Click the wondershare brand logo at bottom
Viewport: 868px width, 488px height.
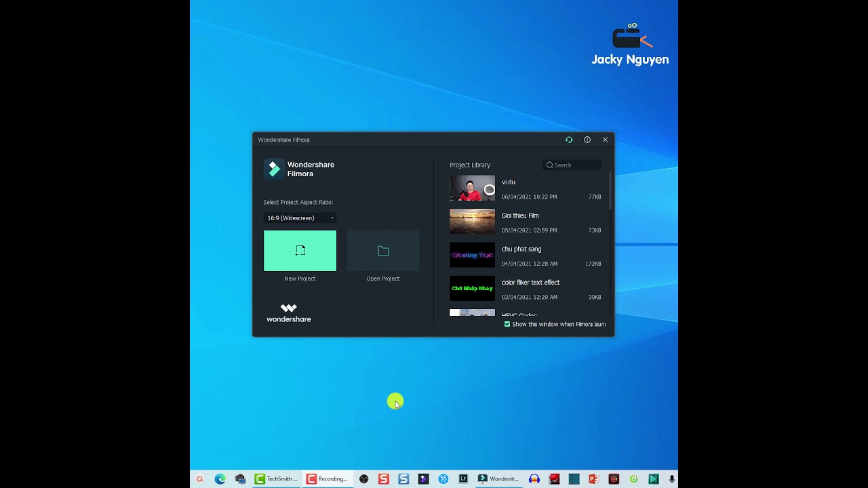click(289, 313)
